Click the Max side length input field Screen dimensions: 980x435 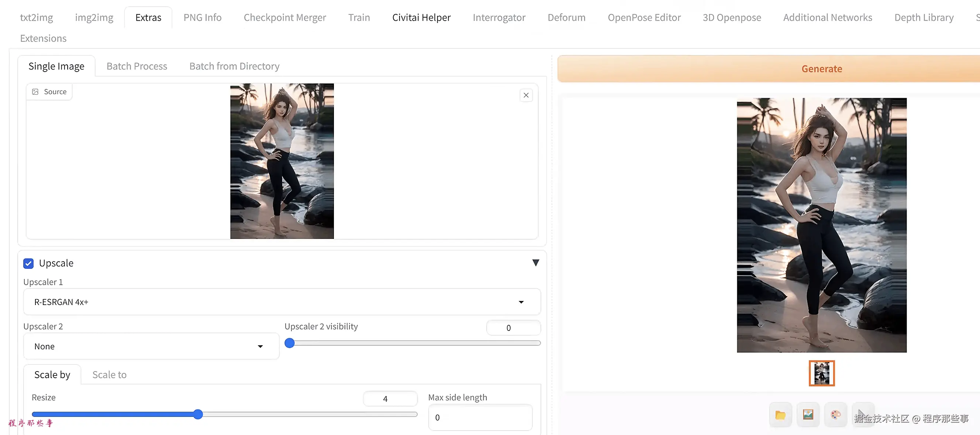pos(480,417)
